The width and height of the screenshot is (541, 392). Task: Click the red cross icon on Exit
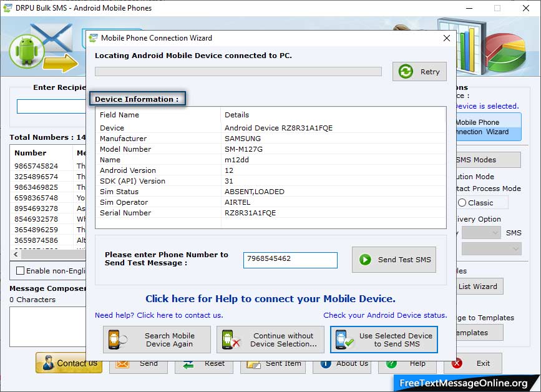click(457, 363)
